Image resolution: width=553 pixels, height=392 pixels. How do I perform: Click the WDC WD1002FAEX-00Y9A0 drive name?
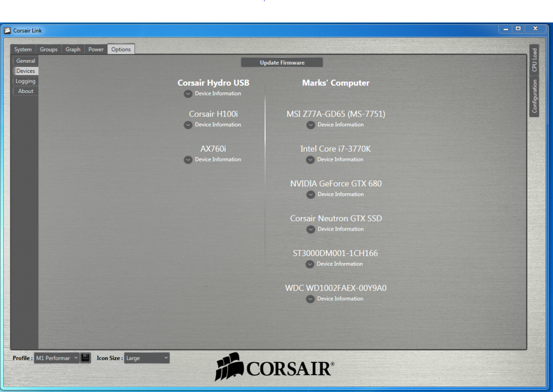point(336,288)
